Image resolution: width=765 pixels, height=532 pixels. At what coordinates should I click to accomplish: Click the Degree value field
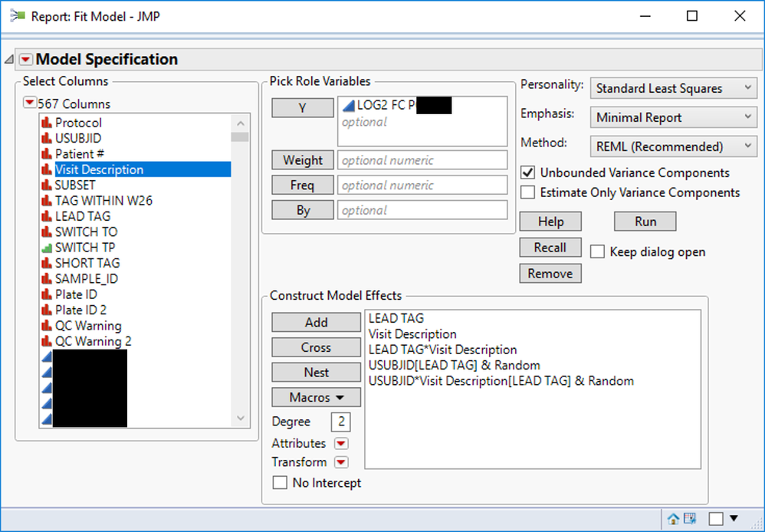pyautogui.click(x=340, y=422)
